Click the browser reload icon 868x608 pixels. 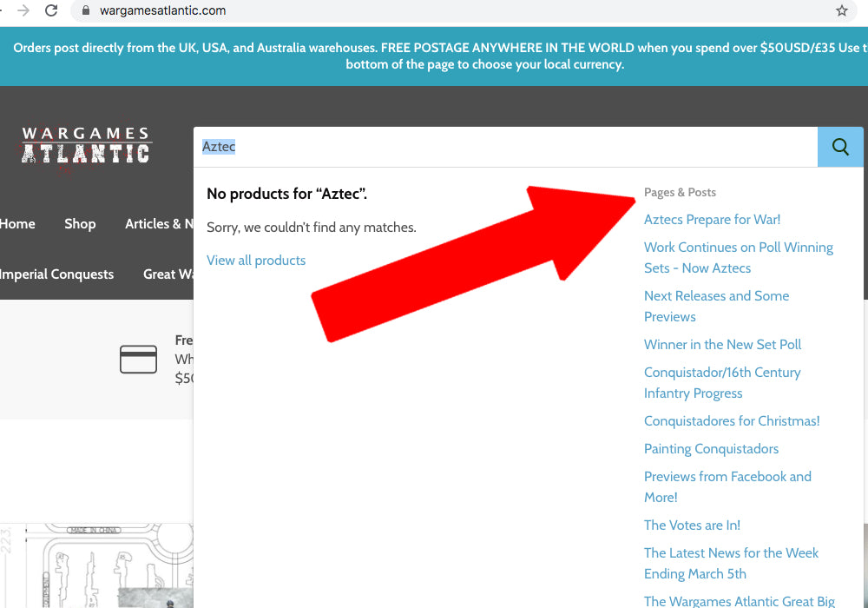(51, 10)
